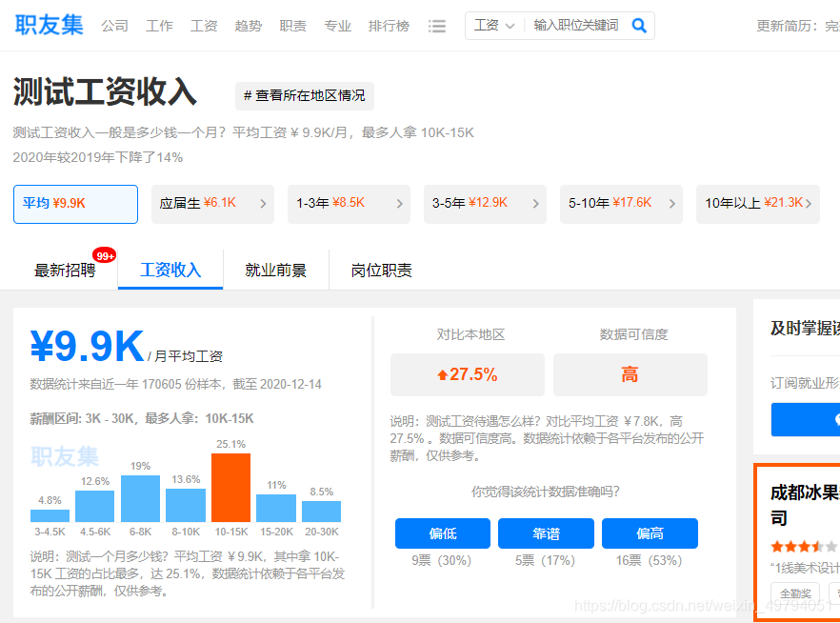
Task: Vote 靠谱 on the salary accuracy poll
Action: pyautogui.click(x=546, y=533)
